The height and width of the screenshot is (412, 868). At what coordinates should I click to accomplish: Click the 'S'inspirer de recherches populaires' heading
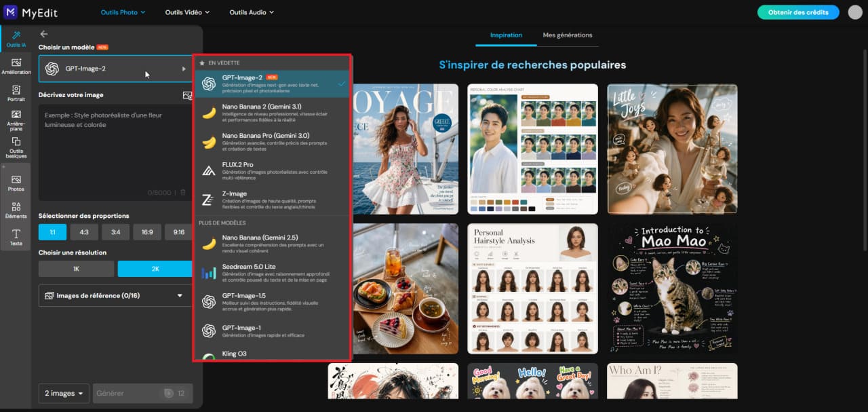(x=532, y=65)
